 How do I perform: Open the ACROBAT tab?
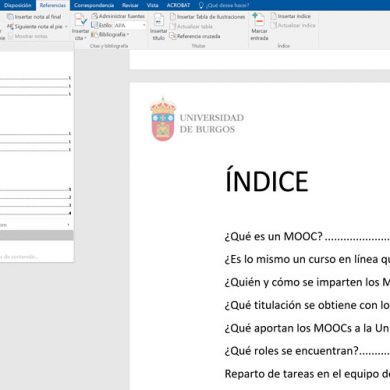[x=178, y=5]
